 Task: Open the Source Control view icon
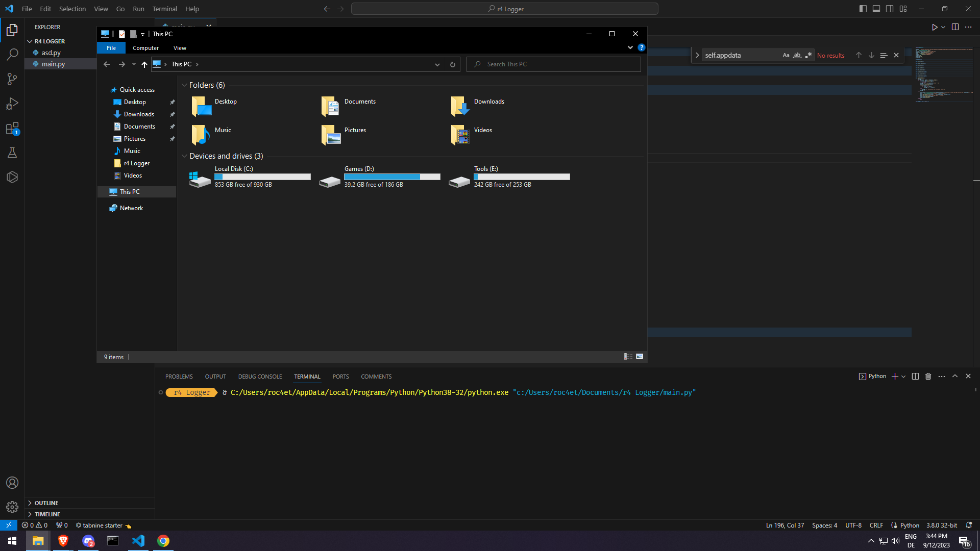click(x=12, y=79)
